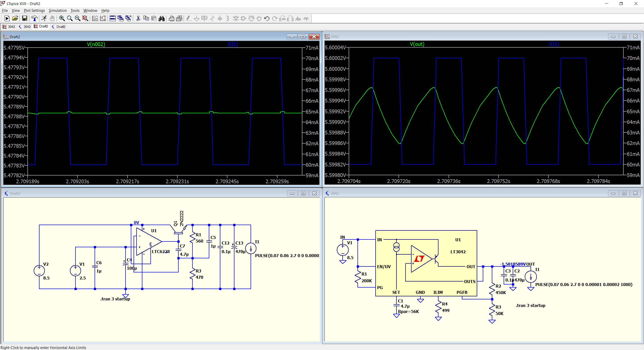Image resolution: width=644 pixels, height=350 pixels.
Task: Open the Window menu
Action: 90,10
